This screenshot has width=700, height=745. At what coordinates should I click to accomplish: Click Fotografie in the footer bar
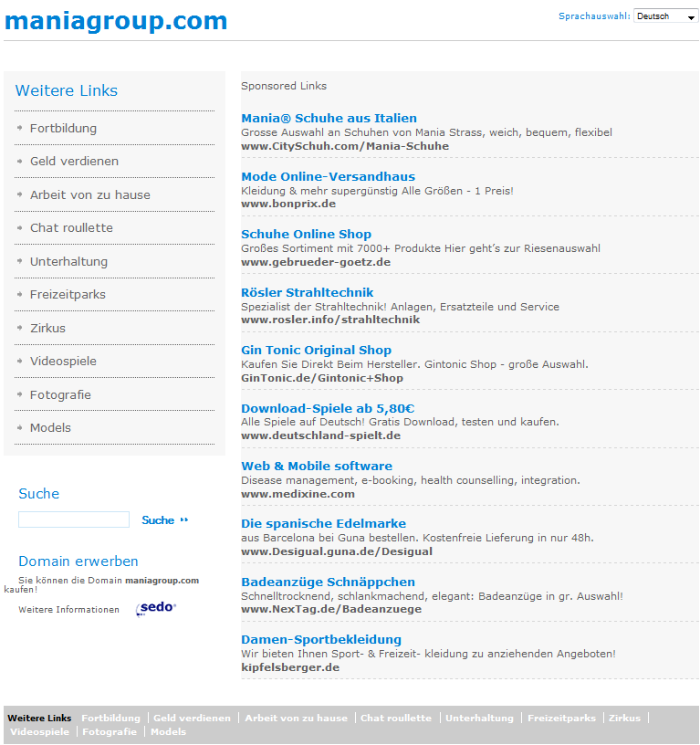(x=110, y=731)
